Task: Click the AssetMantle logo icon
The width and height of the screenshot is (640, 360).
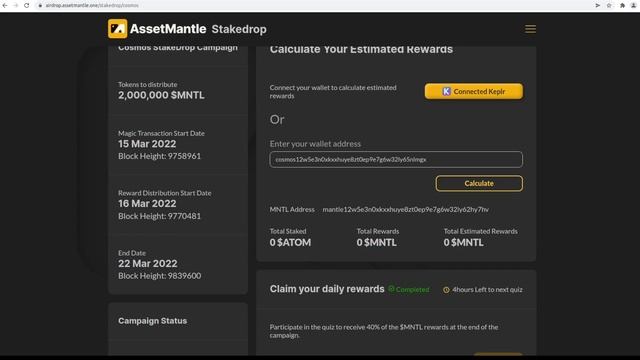Action: (118, 29)
